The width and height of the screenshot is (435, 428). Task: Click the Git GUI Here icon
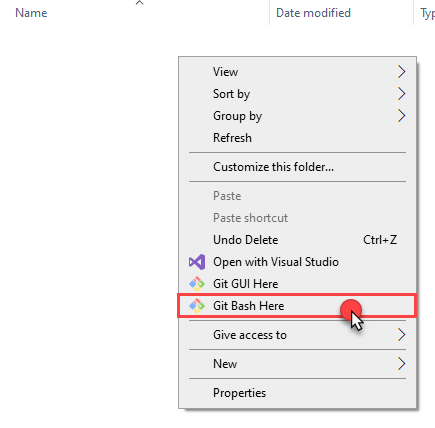(197, 284)
